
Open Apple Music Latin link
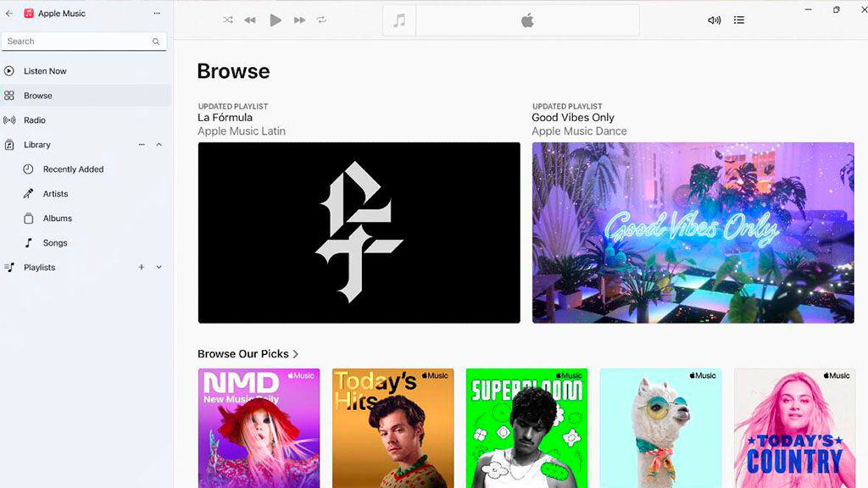[x=242, y=131]
